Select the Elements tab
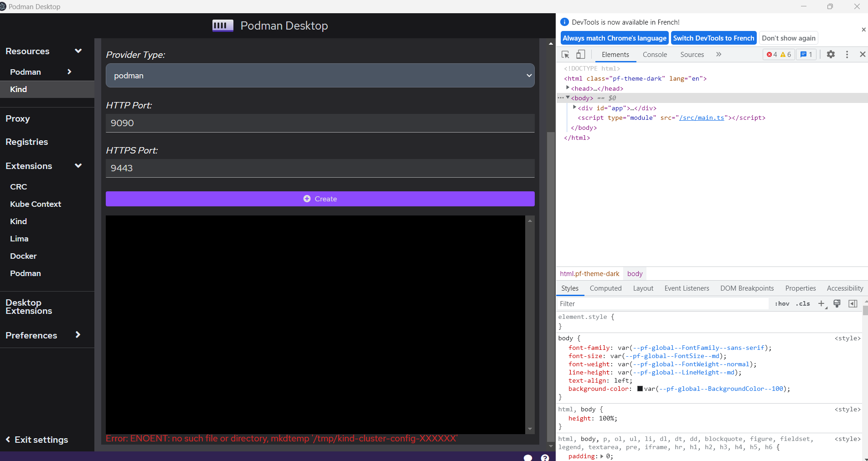The width and height of the screenshot is (868, 461). [615, 55]
